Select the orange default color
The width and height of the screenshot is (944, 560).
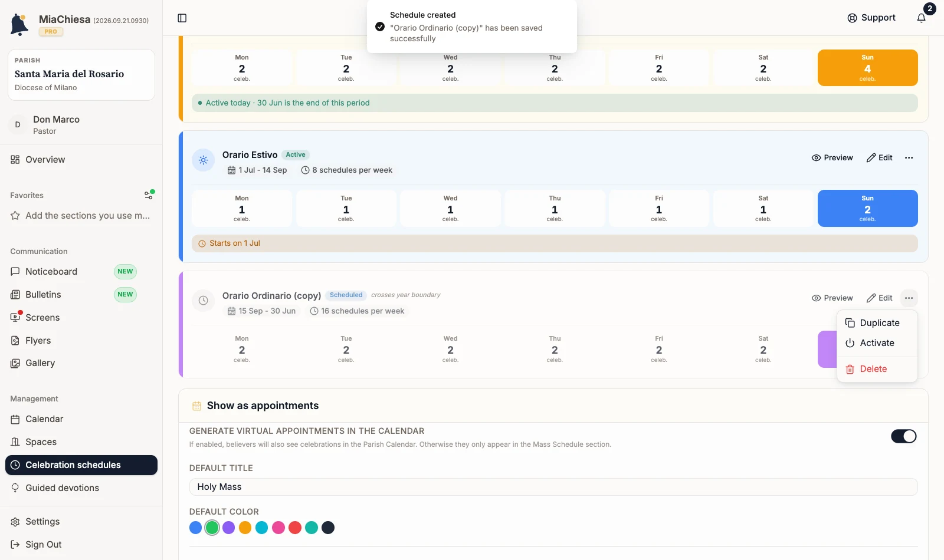pyautogui.click(x=245, y=528)
